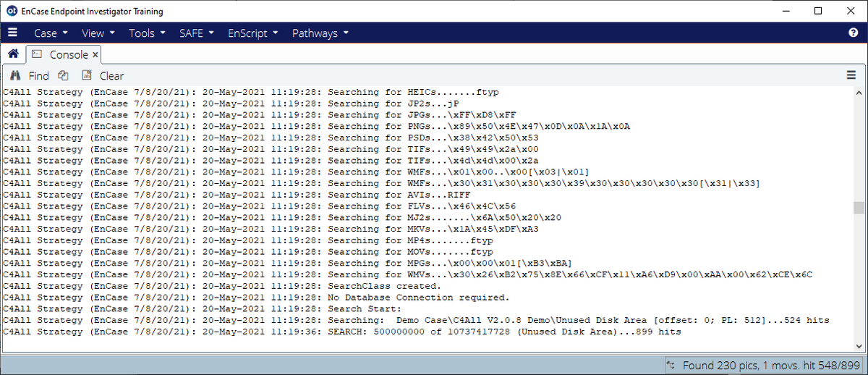Screen dimensions: 868x375
Task: Select the 'Searching for FLVs' log line
Action: (x=260, y=206)
